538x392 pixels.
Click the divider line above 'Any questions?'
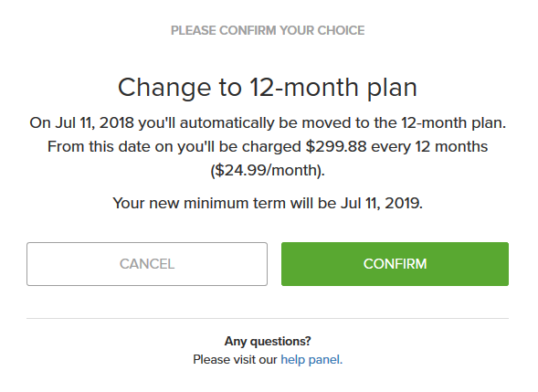coord(268,318)
